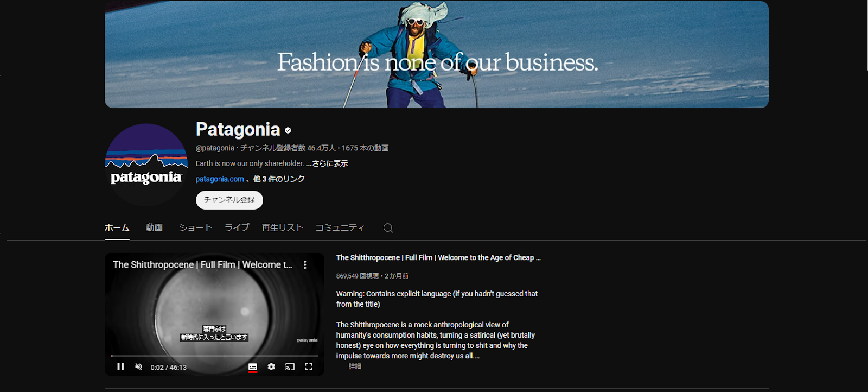
Task: Pause the featured video playback
Action: point(120,367)
